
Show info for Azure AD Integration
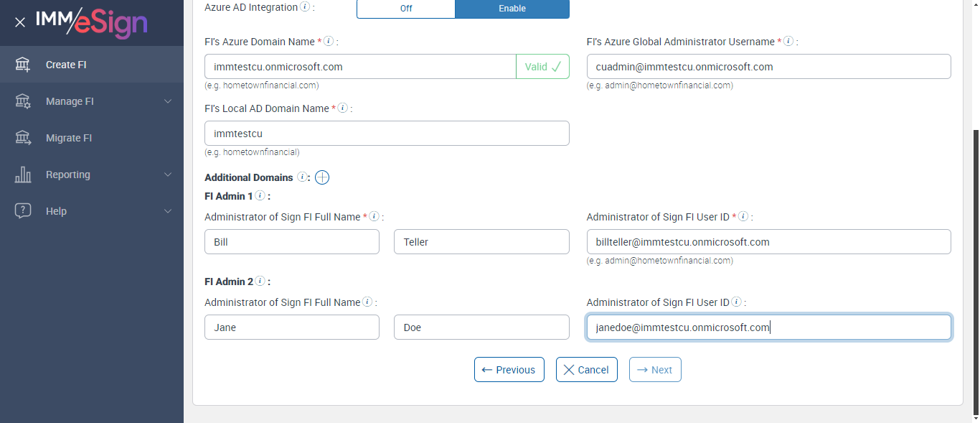(305, 7)
